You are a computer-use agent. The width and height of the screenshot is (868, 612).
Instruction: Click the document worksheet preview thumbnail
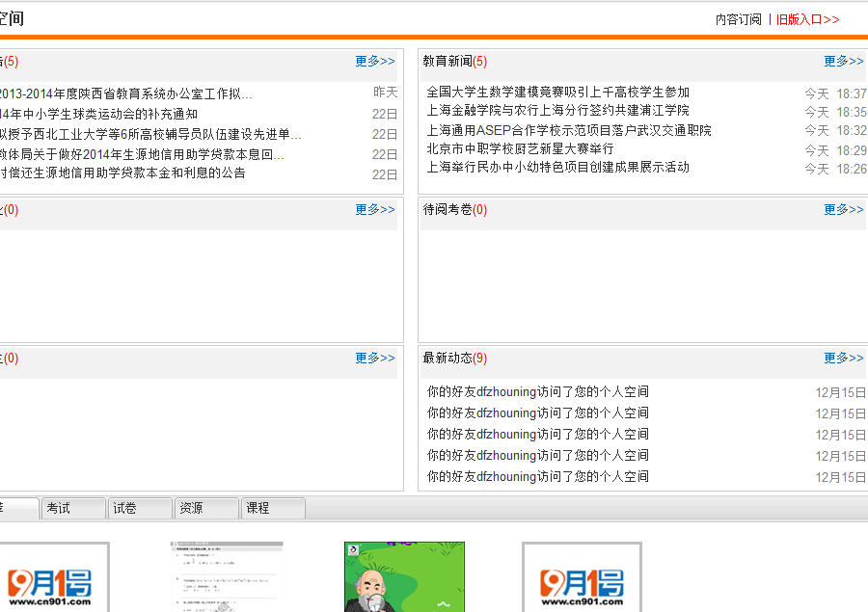[227, 576]
